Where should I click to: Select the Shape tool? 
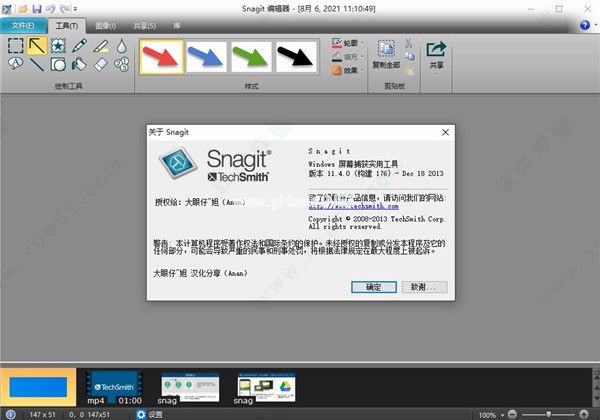coord(58,64)
